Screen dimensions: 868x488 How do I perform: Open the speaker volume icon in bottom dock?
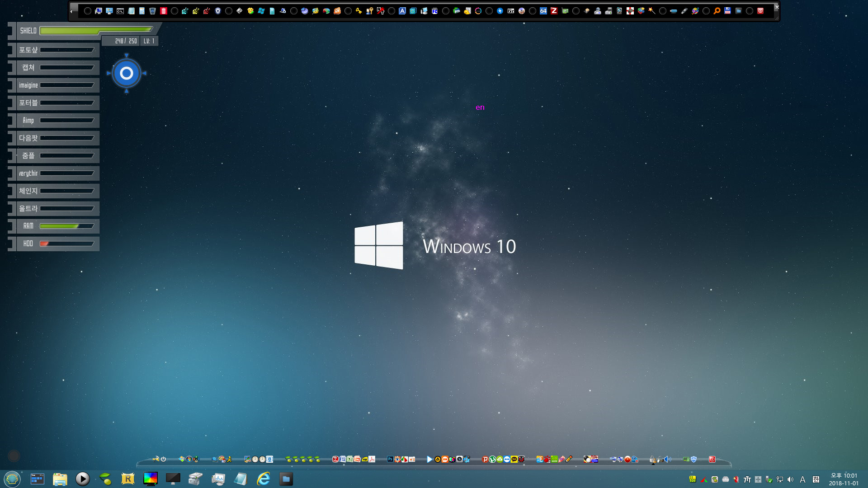[x=668, y=459]
